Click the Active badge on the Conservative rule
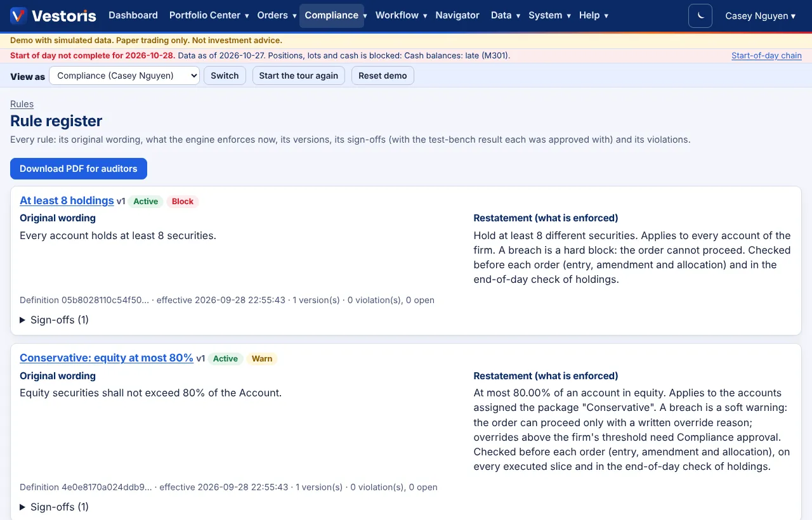The width and height of the screenshot is (812, 520). (x=225, y=359)
